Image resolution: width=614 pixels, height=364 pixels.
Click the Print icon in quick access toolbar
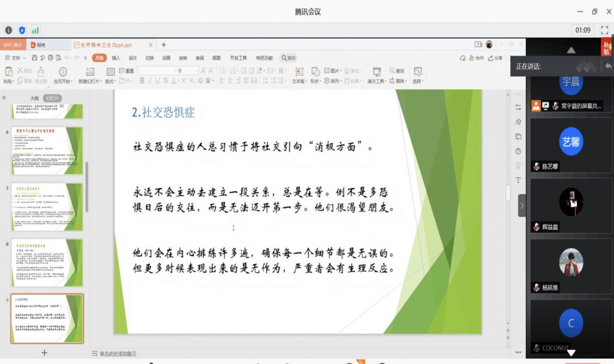tap(50, 58)
